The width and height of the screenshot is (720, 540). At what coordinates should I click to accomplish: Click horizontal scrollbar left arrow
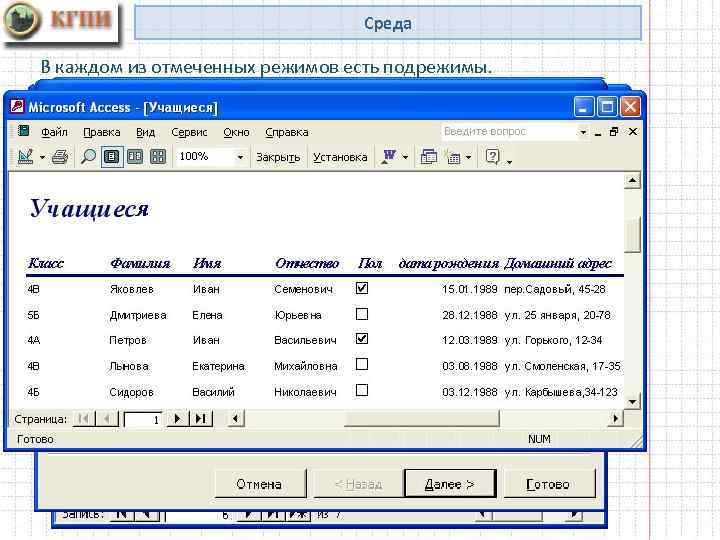[x=236, y=418]
